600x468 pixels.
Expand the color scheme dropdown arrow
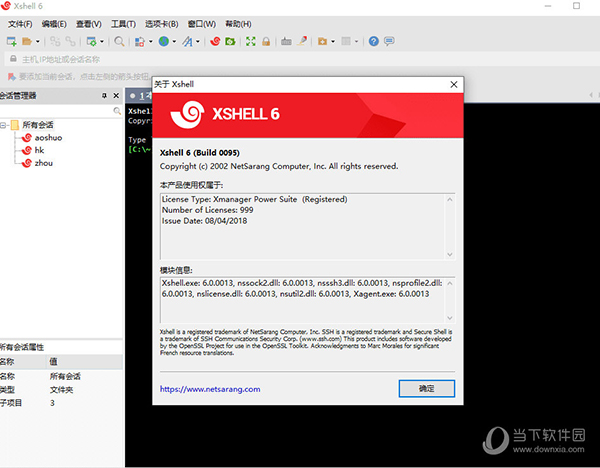(151, 41)
